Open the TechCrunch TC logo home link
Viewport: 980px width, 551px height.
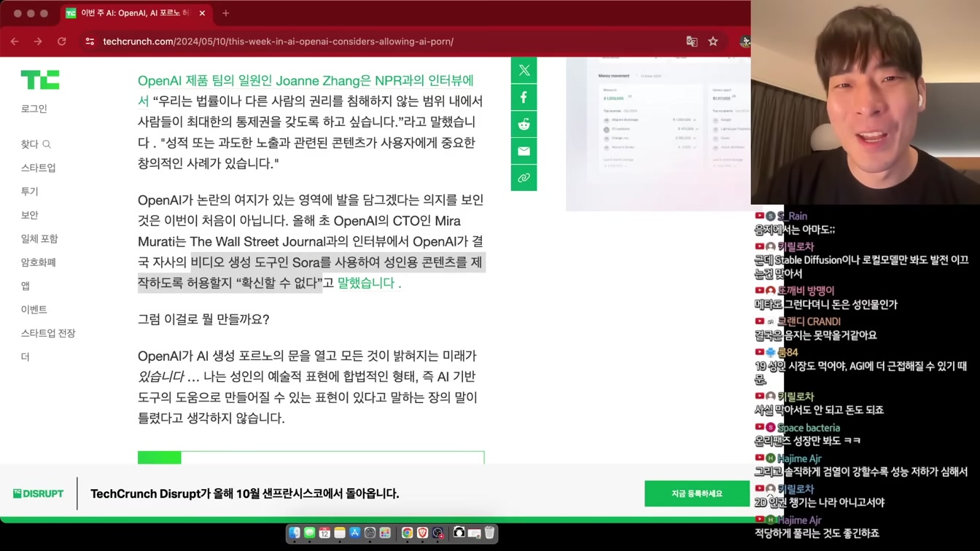[x=40, y=79]
